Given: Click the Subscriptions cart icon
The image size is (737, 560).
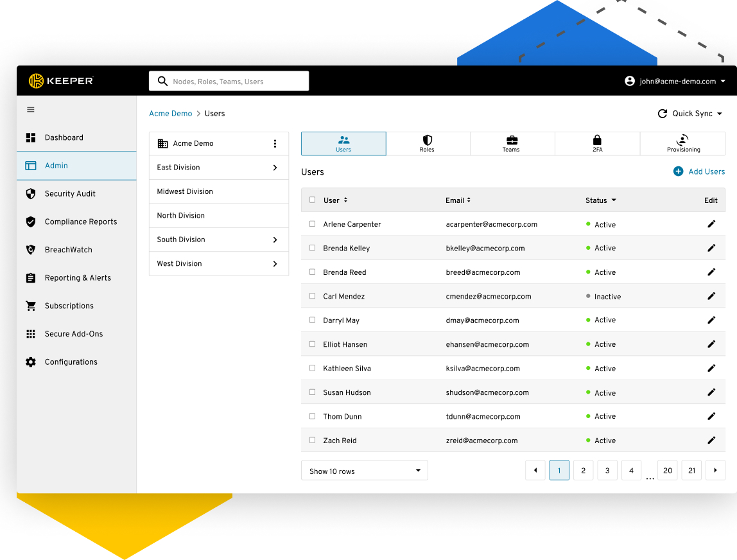Looking at the screenshot, I should click(x=31, y=306).
